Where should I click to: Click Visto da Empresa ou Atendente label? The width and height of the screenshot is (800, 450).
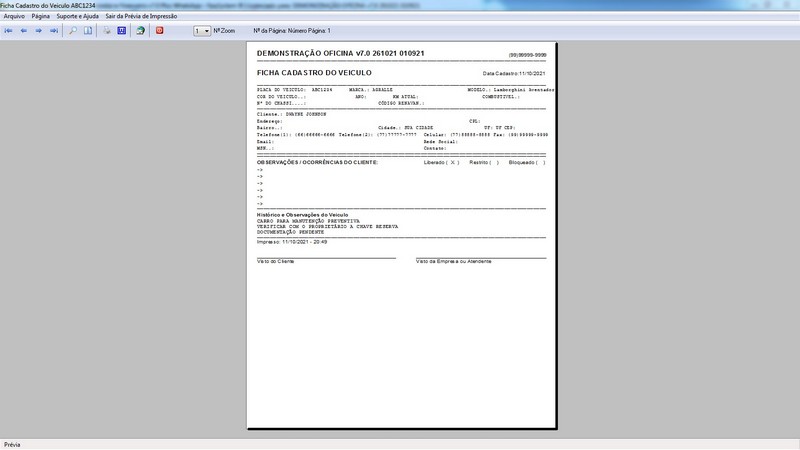pyautogui.click(x=454, y=261)
